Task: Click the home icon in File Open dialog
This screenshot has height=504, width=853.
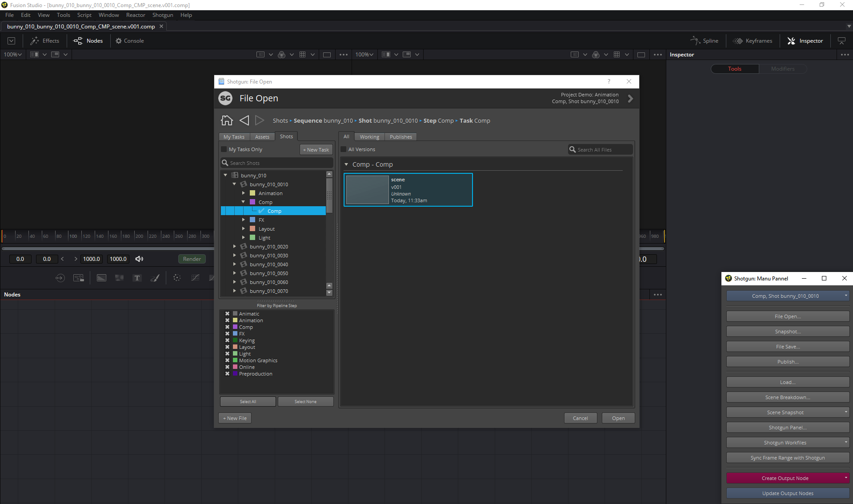Action: tap(227, 120)
